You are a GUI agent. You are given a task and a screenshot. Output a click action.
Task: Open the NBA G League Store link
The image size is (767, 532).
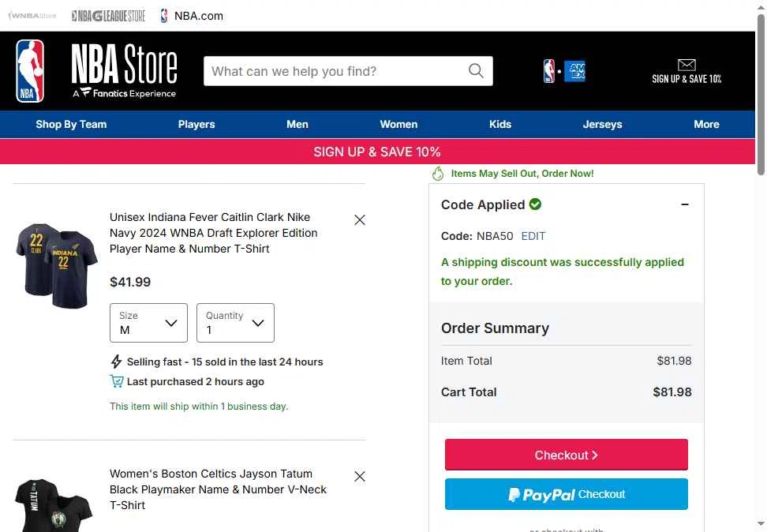coord(108,16)
